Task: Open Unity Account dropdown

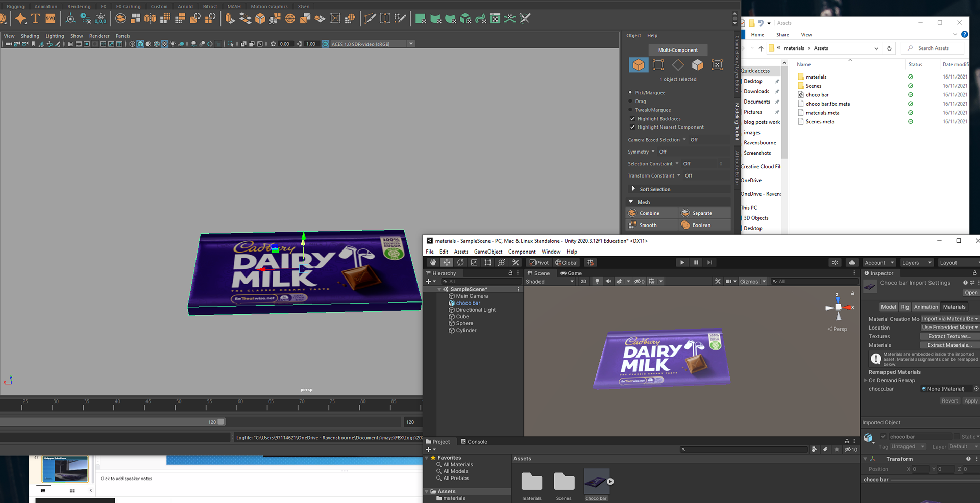Action: 879,263
